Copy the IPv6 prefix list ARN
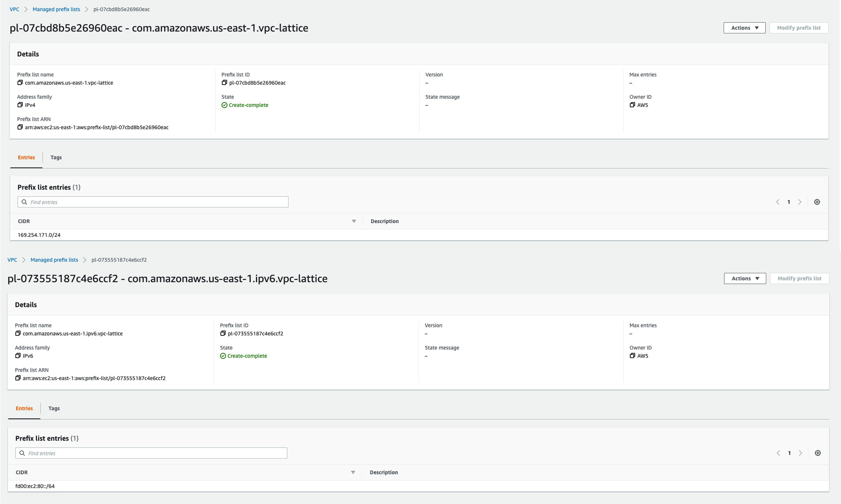 (18, 378)
